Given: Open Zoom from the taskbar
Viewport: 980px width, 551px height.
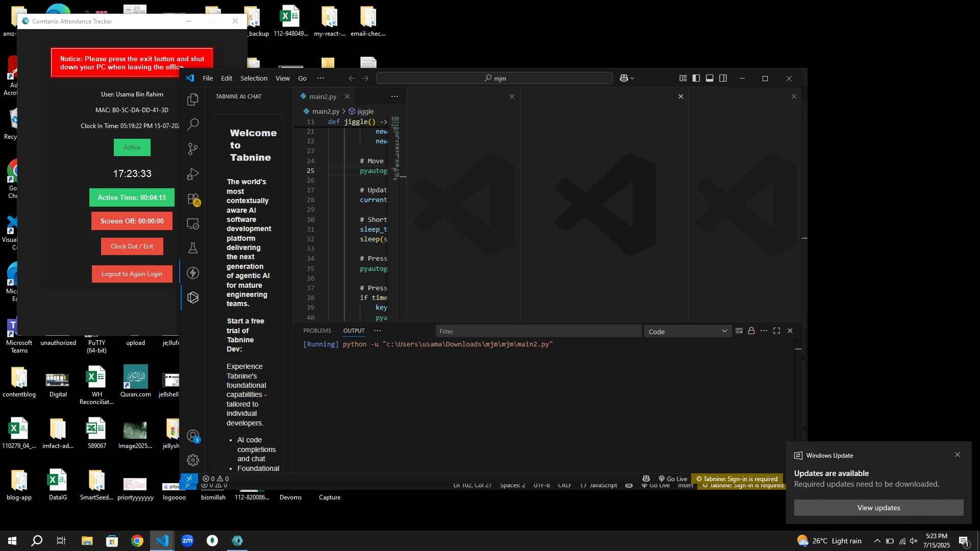Looking at the screenshot, I should pyautogui.click(x=187, y=541).
